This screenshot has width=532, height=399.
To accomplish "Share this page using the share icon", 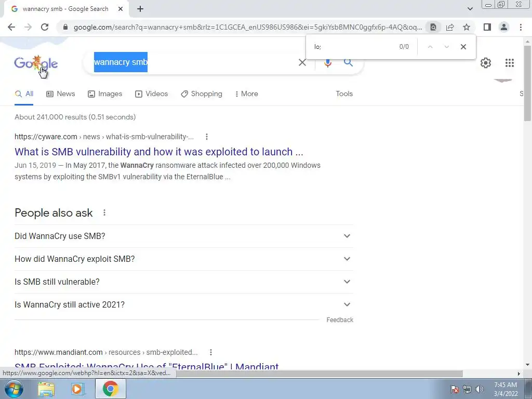I will click(450, 27).
